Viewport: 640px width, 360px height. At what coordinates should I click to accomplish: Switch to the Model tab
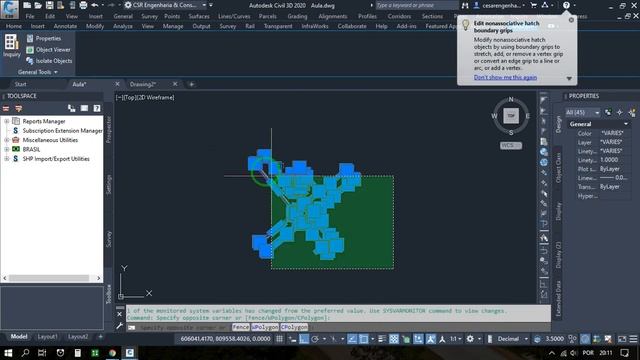tap(19, 337)
